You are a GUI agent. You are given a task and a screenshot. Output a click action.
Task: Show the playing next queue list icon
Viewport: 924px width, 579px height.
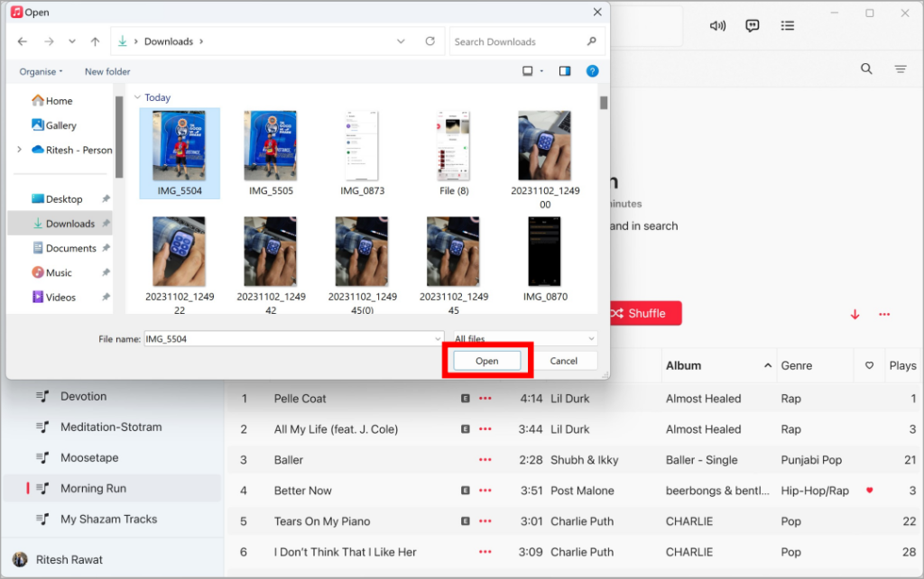coord(788,25)
